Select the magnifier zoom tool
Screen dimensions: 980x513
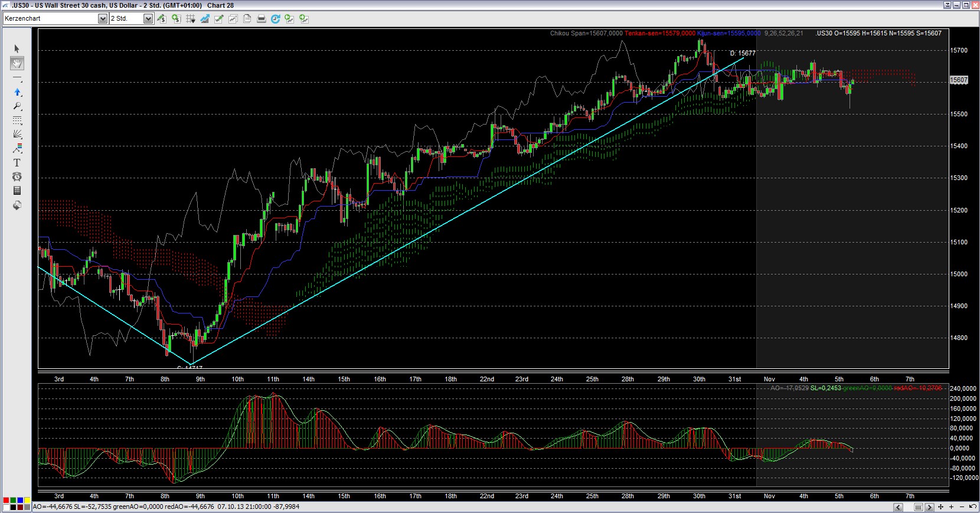click(17, 106)
